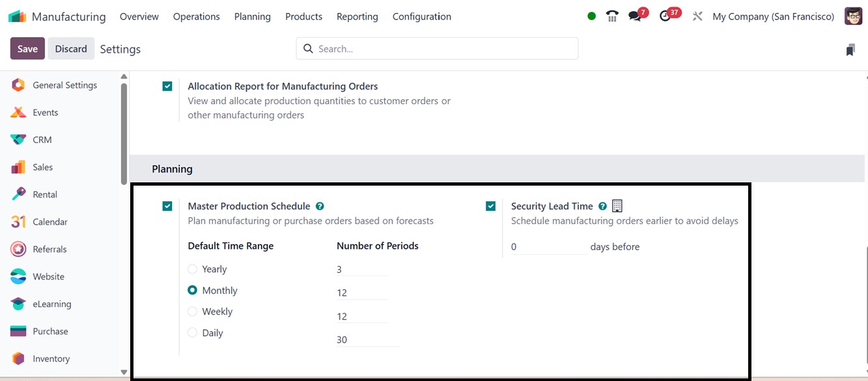Disable Allocation Report for Manufacturing Orders
The image size is (868, 381).
(x=167, y=86)
